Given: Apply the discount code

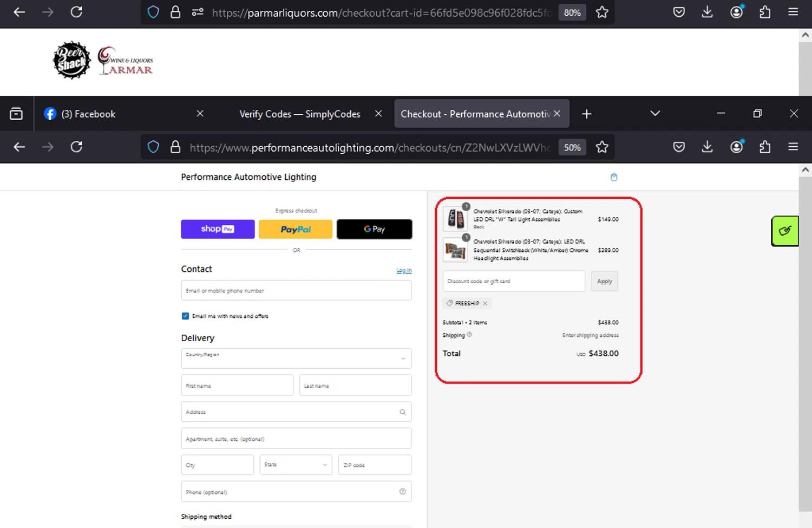Looking at the screenshot, I should coord(604,281).
